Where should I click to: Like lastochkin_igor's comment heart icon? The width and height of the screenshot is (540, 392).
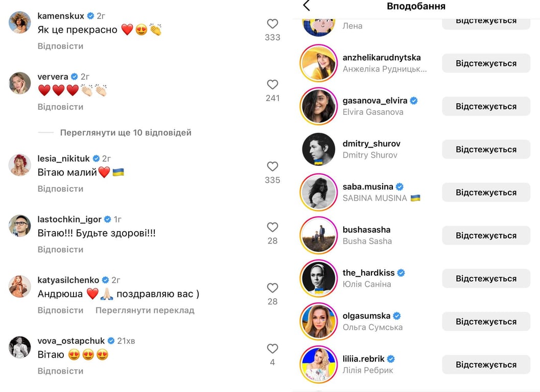(x=272, y=227)
